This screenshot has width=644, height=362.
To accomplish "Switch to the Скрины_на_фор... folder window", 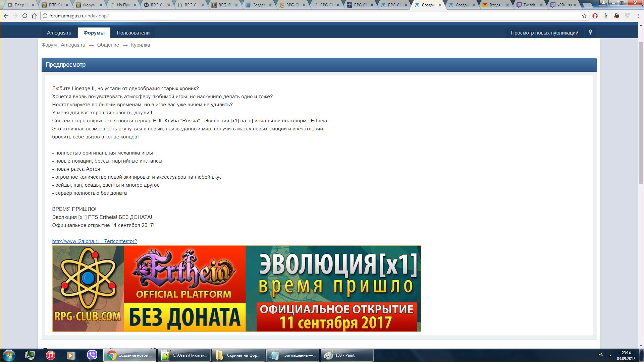I will [238, 355].
